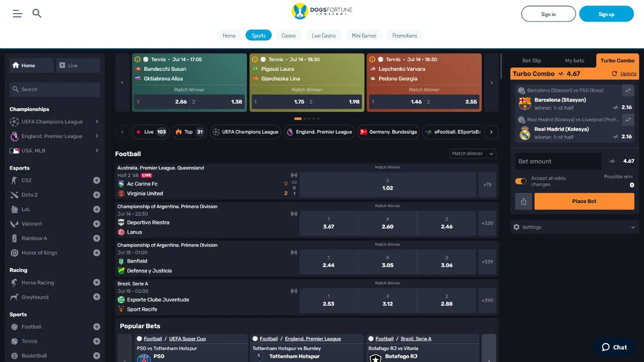Viewport: 644px width, 362px height.
Task: Switch to the My bets tab
Action: (x=574, y=61)
